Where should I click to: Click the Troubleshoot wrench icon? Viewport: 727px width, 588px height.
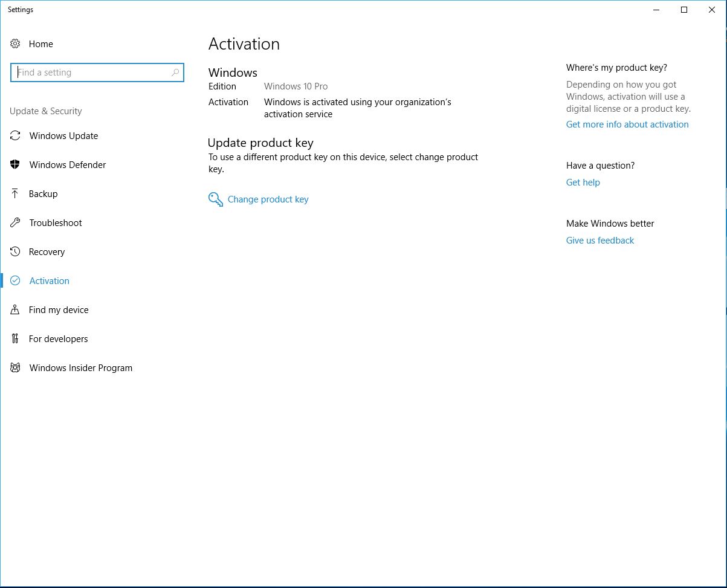tap(15, 222)
